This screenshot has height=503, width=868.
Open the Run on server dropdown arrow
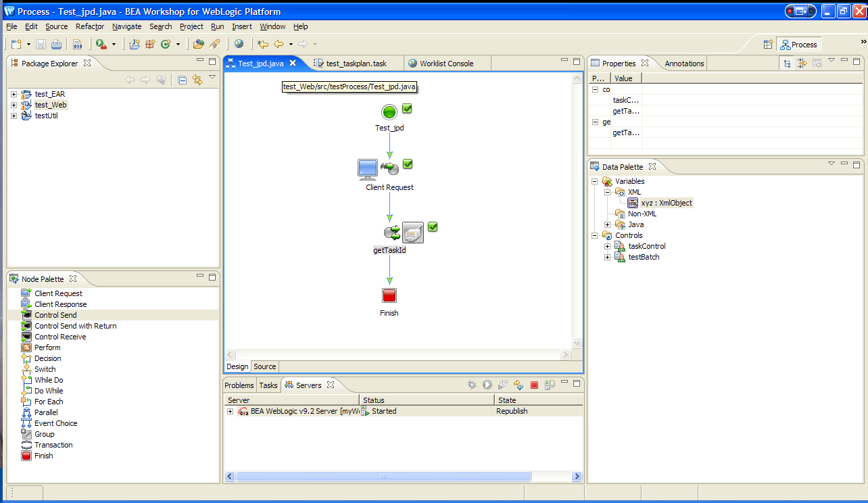coord(113,45)
